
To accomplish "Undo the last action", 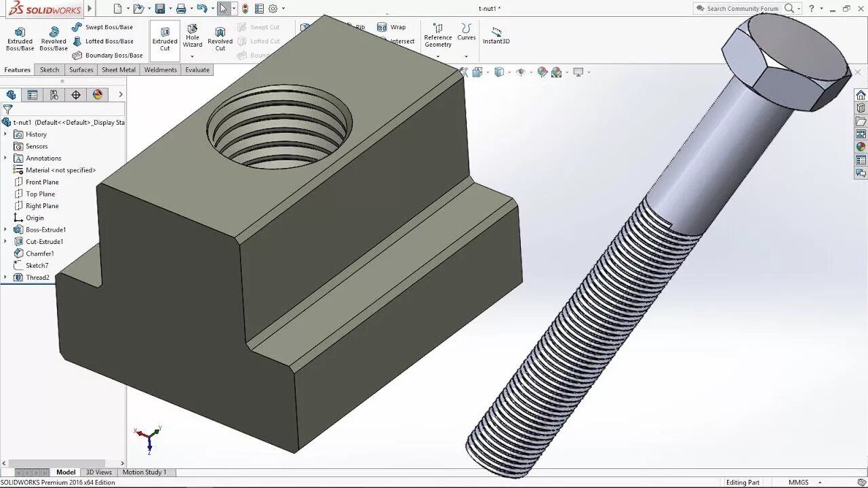I will tap(201, 9).
